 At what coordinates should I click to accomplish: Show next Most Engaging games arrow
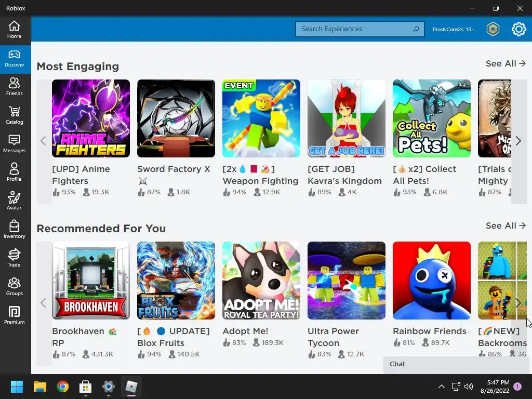coord(518,141)
